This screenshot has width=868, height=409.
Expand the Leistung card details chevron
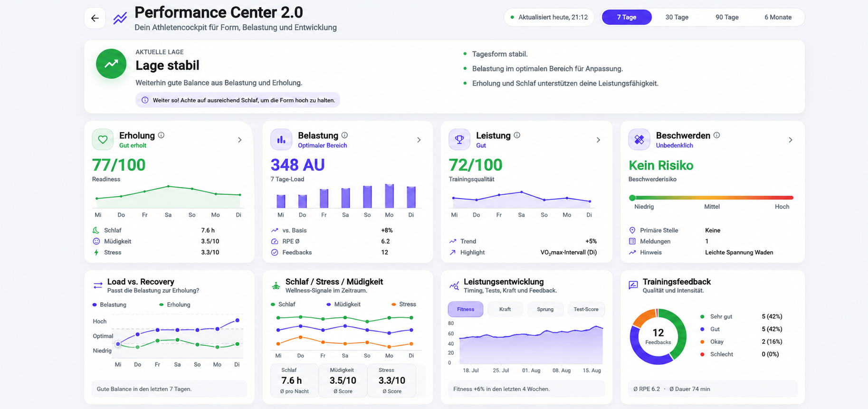click(599, 140)
